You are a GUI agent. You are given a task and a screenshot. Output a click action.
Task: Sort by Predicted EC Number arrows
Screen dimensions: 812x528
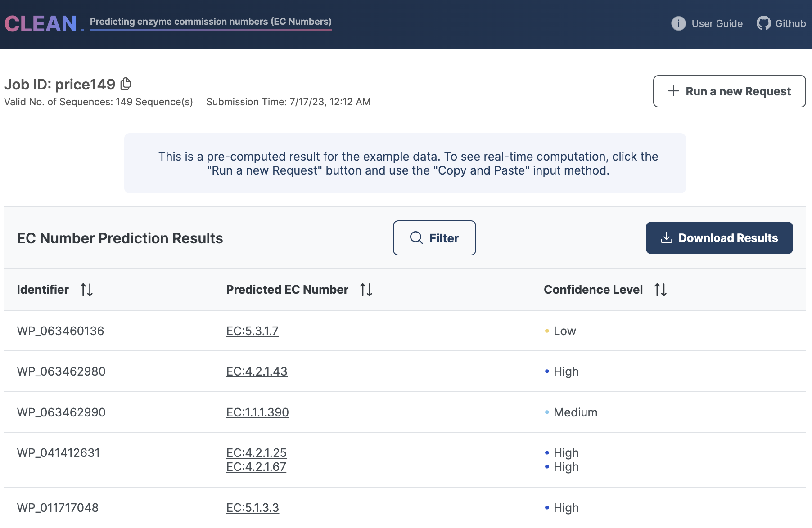[x=366, y=290]
